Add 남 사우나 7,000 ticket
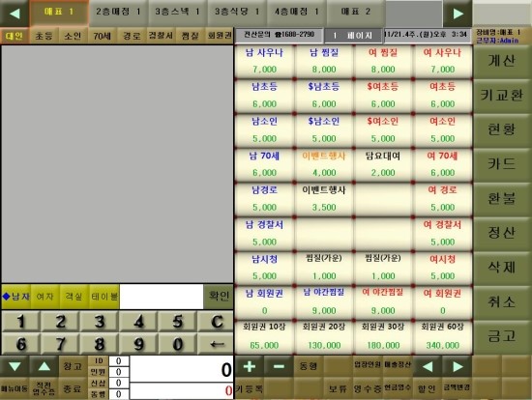The width and height of the screenshot is (532, 400). 264,61
